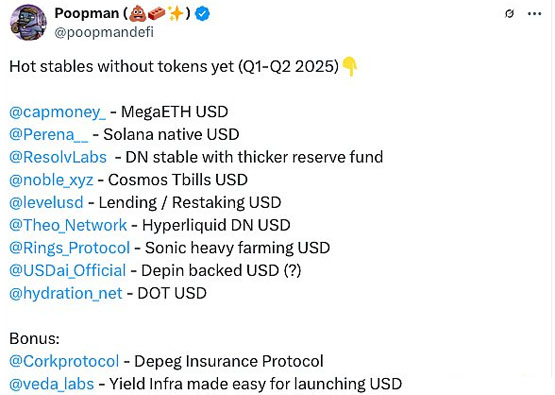Open the @hydration_net mention link
555x395 pixels.
coord(66,293)
